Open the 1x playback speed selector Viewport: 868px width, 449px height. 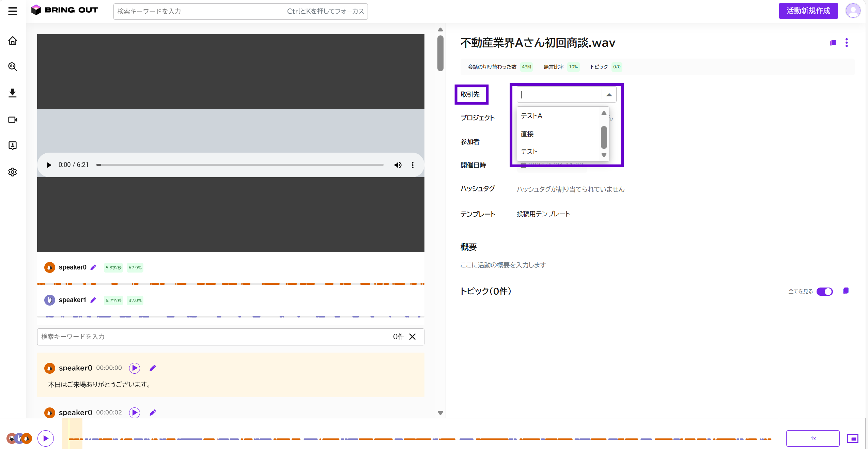[813, 438]
